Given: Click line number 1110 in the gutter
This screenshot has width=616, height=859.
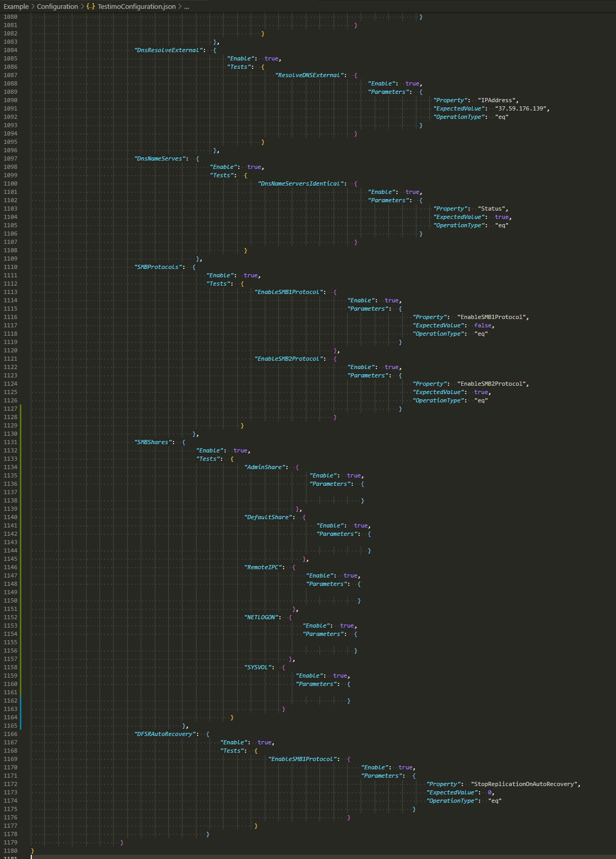Looking at the screenshot, I should 10,267.
